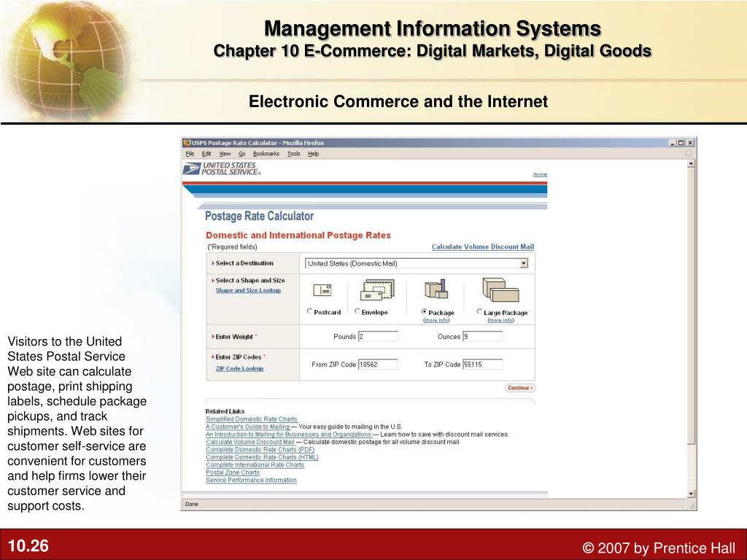The width and height of the screenshot is (747, 560).
Task: Click the Package shape image
Action: coord(436,289)
